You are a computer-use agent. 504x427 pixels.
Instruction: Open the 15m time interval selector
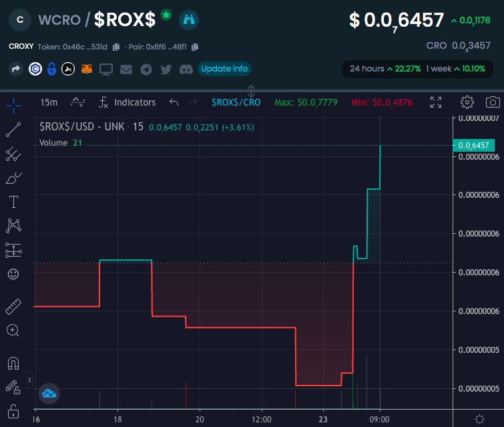coord(49,102)
